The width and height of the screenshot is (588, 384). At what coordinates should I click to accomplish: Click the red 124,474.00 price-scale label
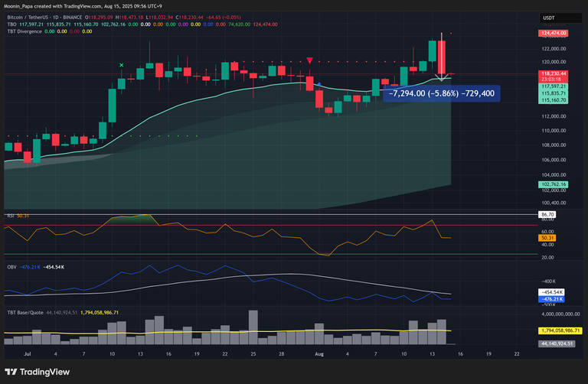pos(553,34)
